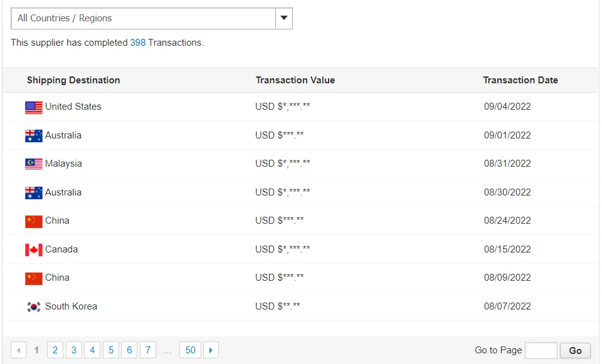The width and height of the screenshot is (602, 364).
Task: Click the Transaction Date column header
Action: [520, 80]
